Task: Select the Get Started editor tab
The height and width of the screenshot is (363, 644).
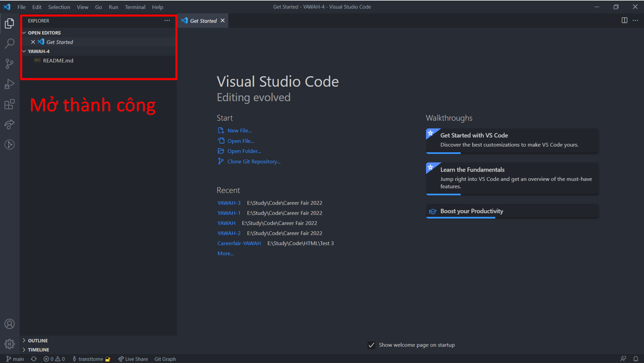Action: click(203, 20)
